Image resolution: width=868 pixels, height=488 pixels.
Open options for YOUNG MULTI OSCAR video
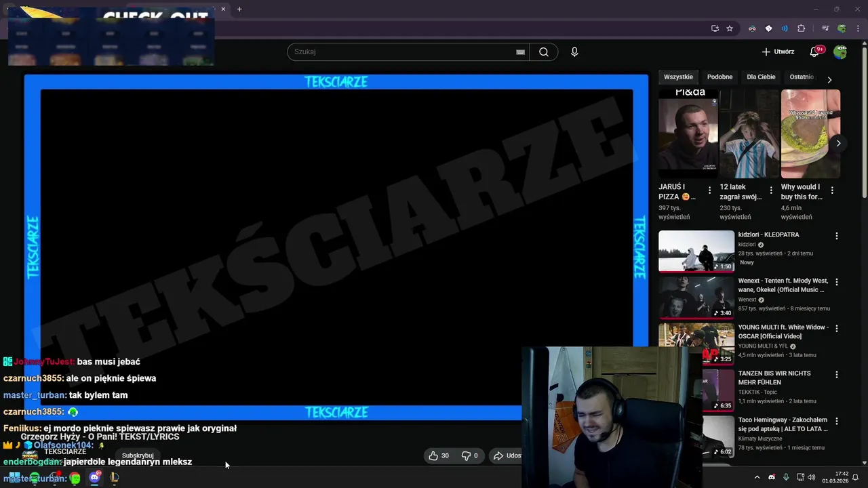(836, 329)
